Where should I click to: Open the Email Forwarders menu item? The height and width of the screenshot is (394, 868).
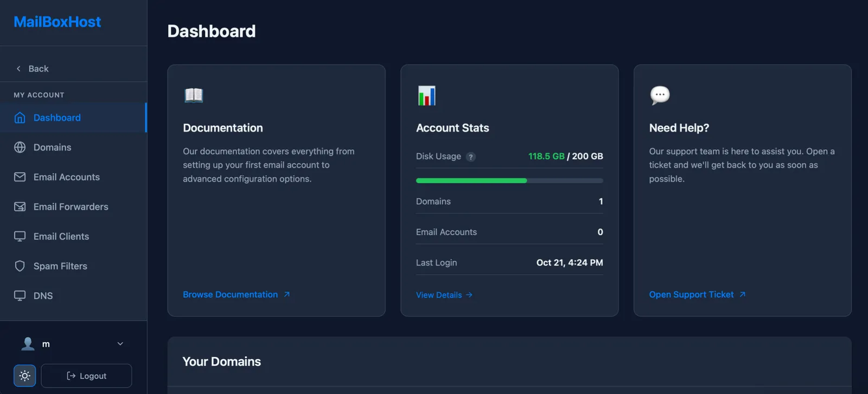[73, 206]
